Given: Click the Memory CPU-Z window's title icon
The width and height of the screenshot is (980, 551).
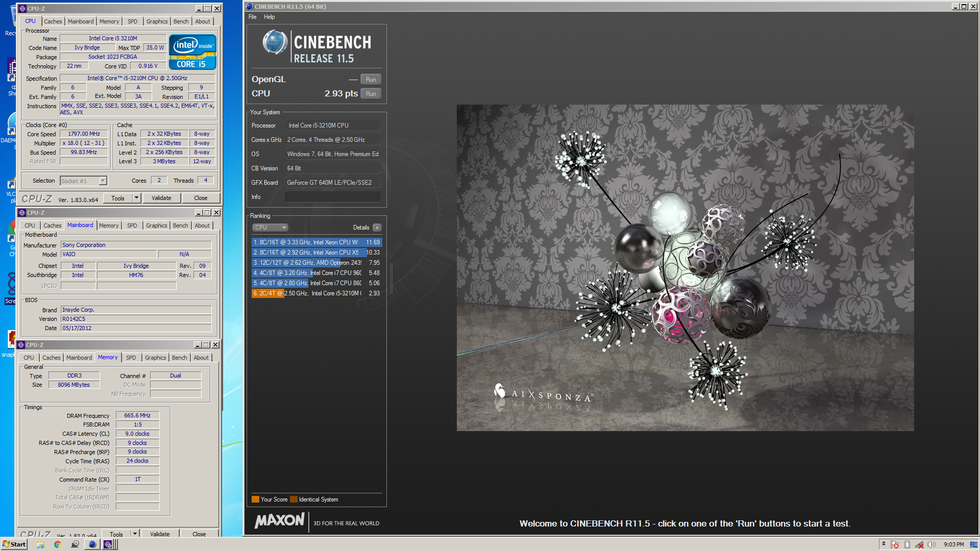Looking at the screenshot, I should pos(21,344).
